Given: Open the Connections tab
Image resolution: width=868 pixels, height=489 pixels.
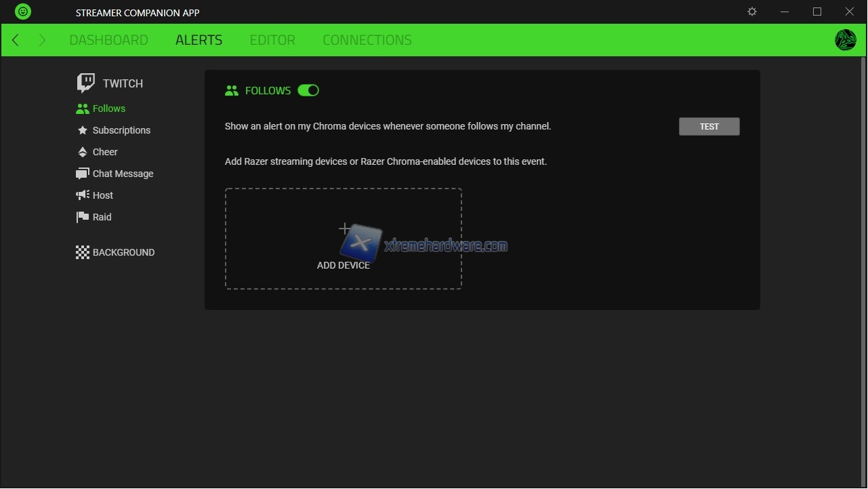Looking at the screenshot, I should [x=367, y=40].
